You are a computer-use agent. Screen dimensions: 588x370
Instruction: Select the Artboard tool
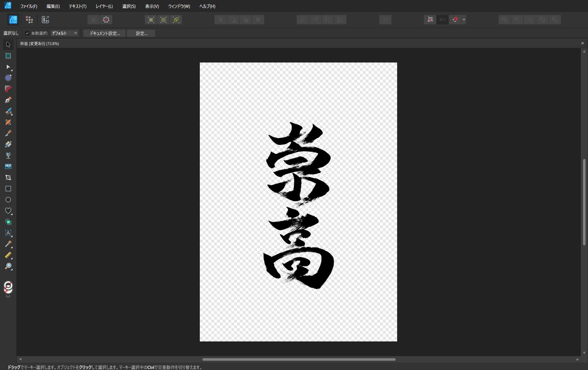[x=8, y=56]
